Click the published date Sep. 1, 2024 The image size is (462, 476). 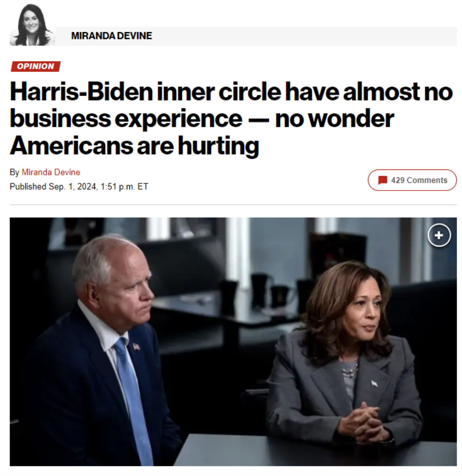72,186
